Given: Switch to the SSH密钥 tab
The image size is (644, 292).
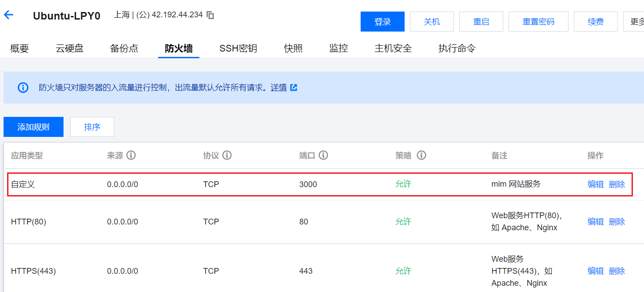Looking at the screenshot, I should coord(238,48).
